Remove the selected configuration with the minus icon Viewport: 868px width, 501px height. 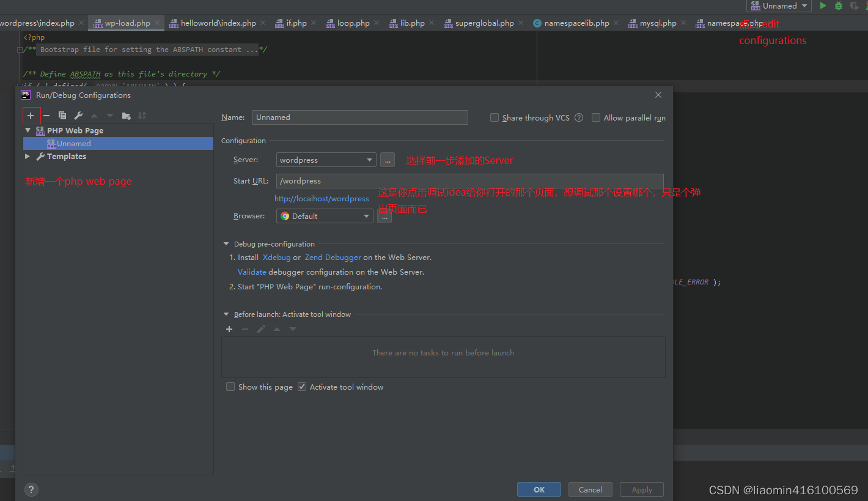(46, 116)
